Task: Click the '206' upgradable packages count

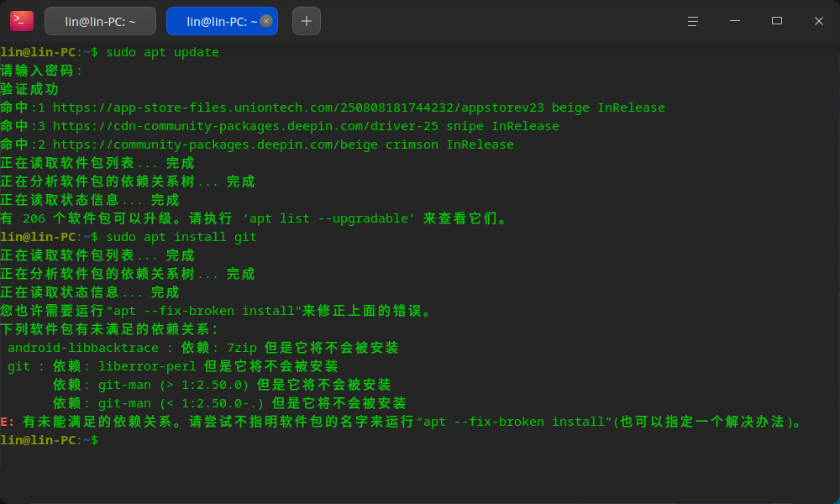Action: click(34, 218)
